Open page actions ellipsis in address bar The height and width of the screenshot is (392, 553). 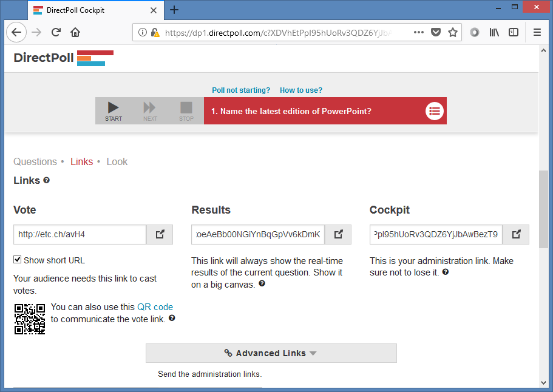coord(419,32)
